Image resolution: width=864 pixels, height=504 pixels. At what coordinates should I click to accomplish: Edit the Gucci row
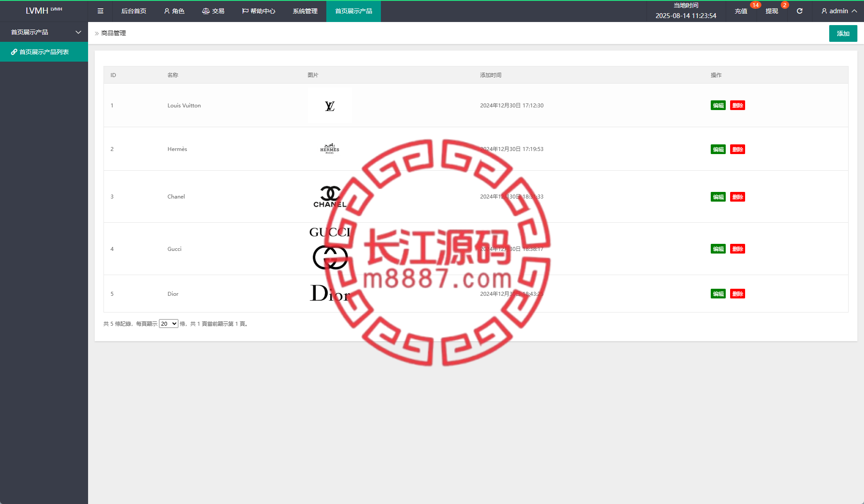tap(718, 249)
